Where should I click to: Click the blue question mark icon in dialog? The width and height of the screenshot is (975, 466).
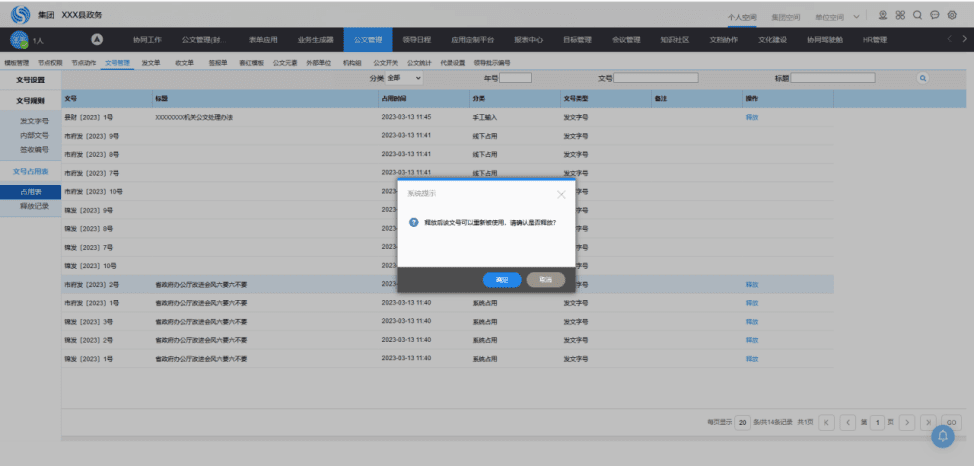click(414, 222)
